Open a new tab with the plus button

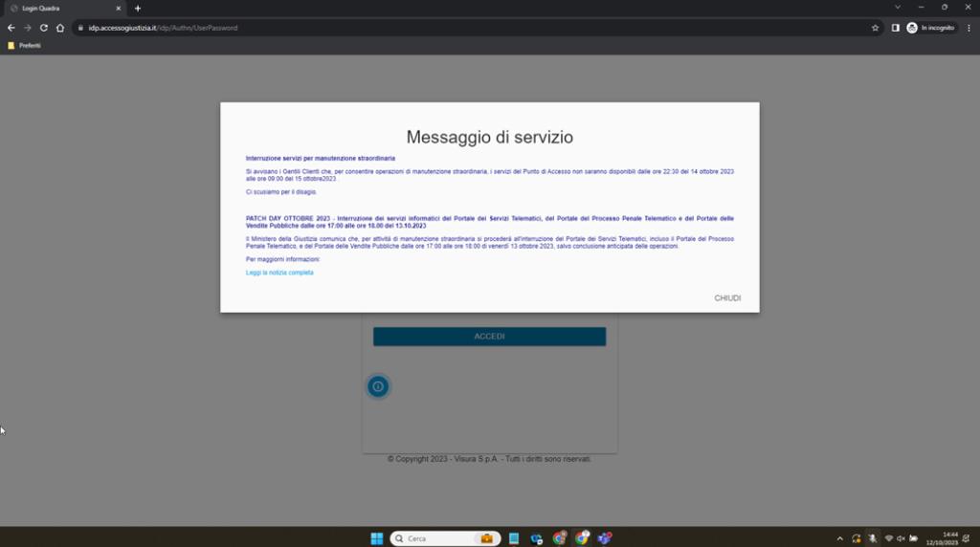138,8
